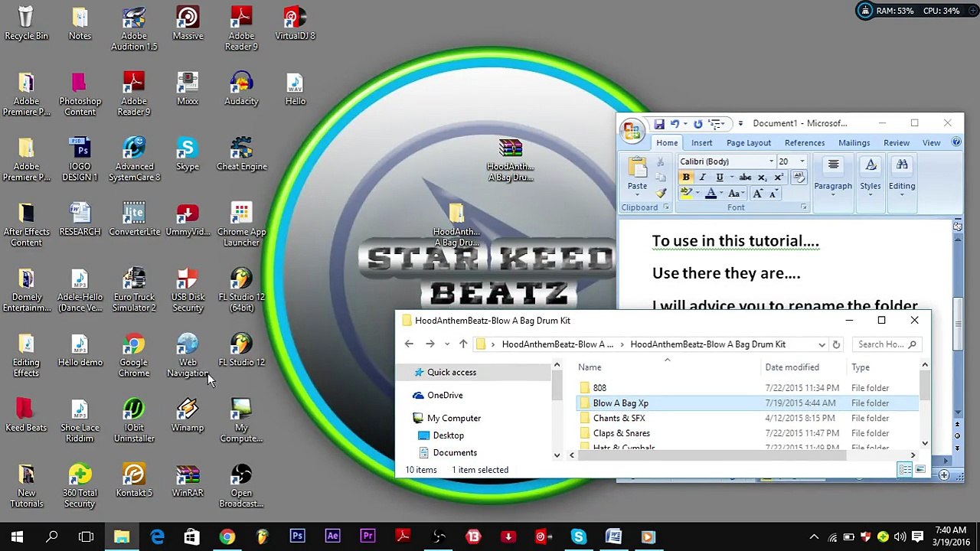The height and width of the screenshot is (551, 980).
Task: Click the Clear Formatting icon in Word
Action: click(799, 178)
